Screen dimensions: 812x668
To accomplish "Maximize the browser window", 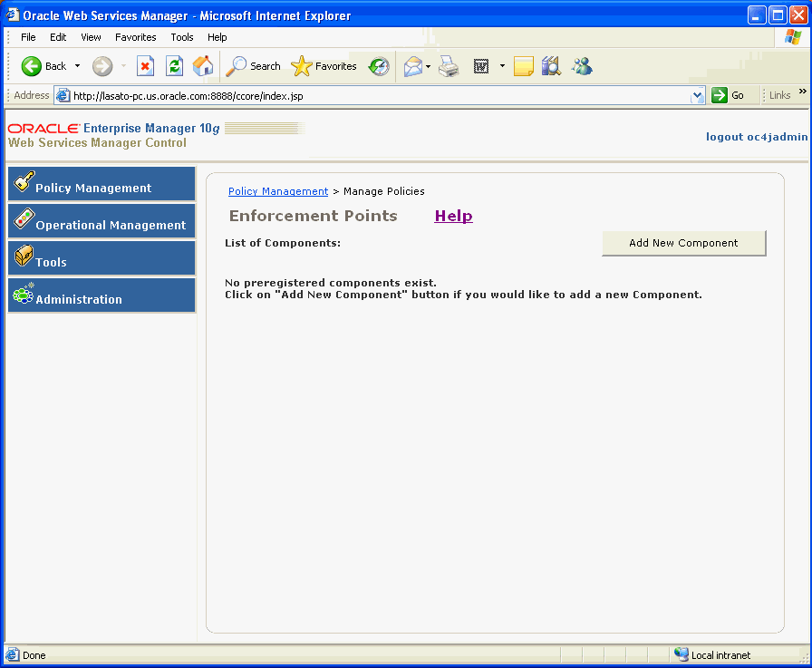I will click(x=778, y=15).
